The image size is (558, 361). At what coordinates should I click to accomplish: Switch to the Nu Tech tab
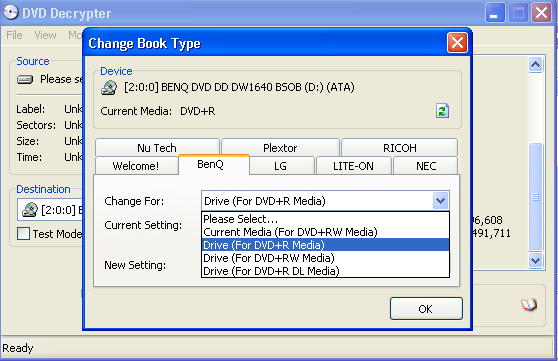157,147
